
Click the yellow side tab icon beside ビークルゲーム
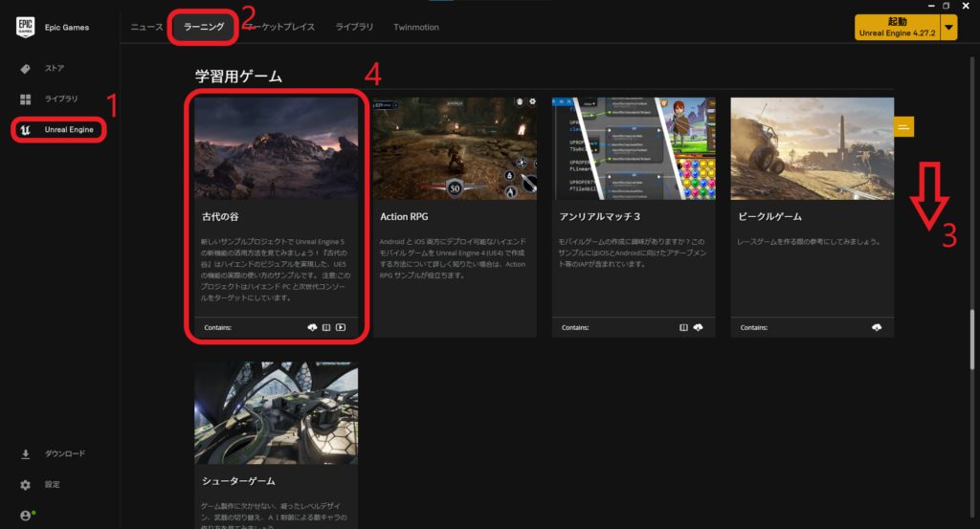903,127
